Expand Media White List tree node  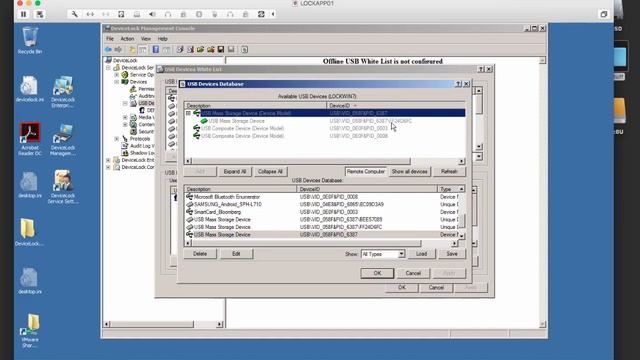click(125, 118)
